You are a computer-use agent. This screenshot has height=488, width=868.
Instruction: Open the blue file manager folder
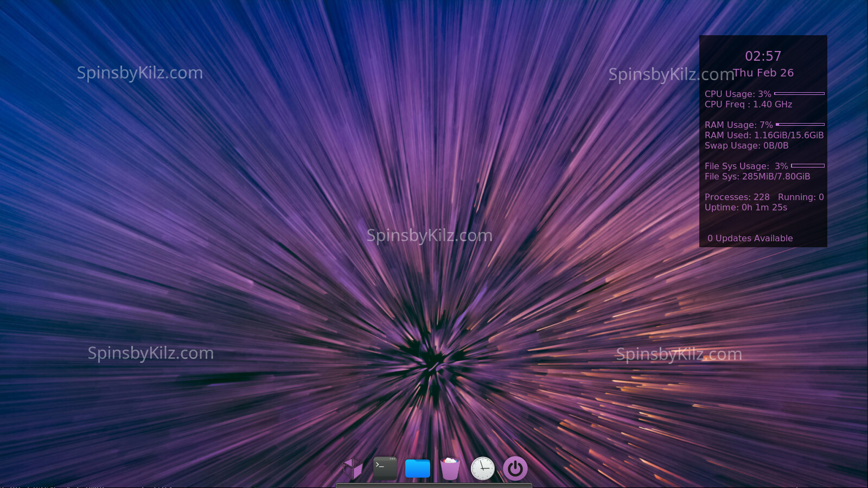point(418,468)
